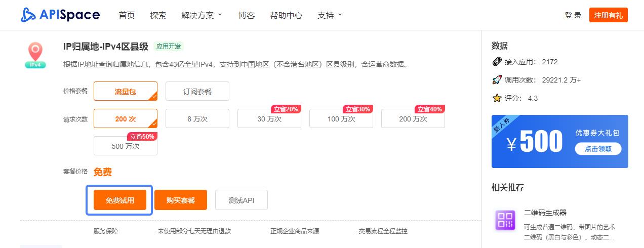Open the 博客 menu item

click(x=247, y=15)
